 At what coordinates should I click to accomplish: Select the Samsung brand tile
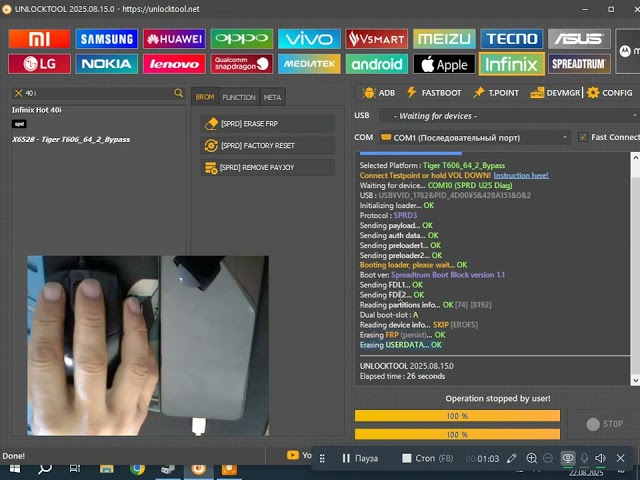[107, 39]
